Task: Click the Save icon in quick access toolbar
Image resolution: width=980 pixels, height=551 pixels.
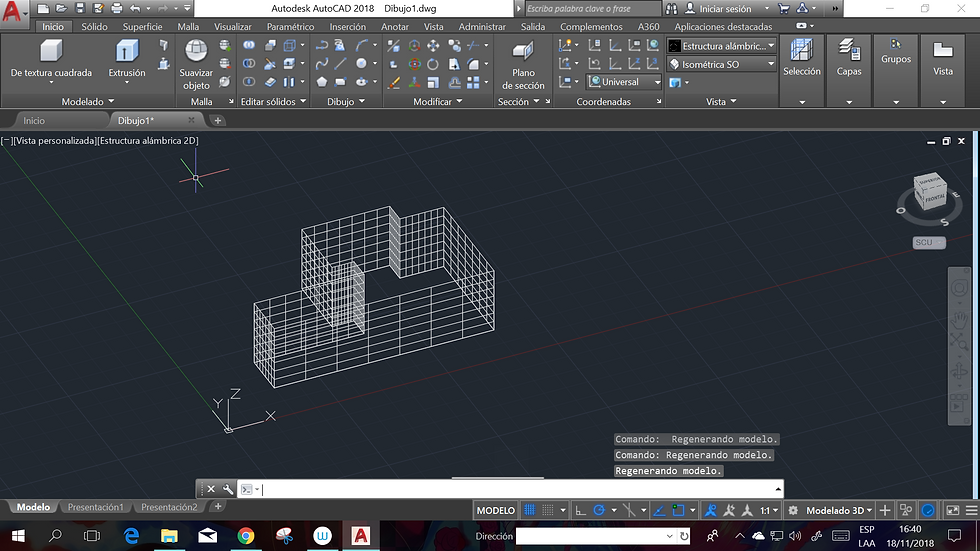Action: pyautogui.click(x=81, y=9)
